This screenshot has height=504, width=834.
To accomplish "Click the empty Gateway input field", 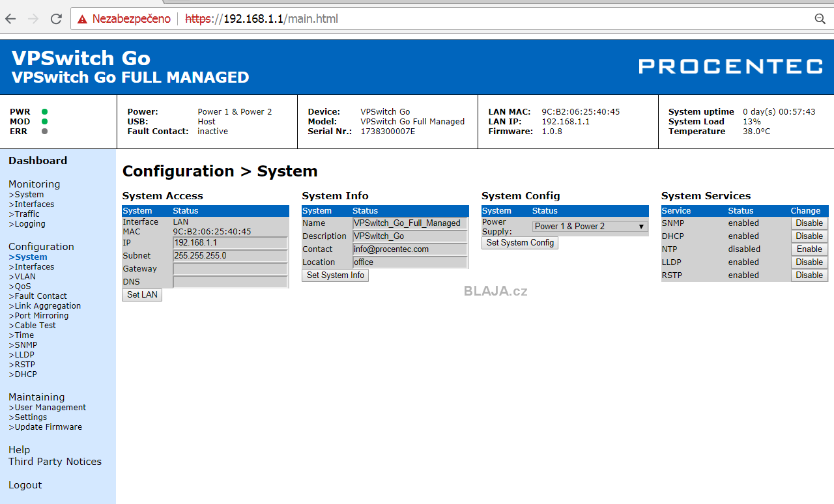I will tap(230, 269).
